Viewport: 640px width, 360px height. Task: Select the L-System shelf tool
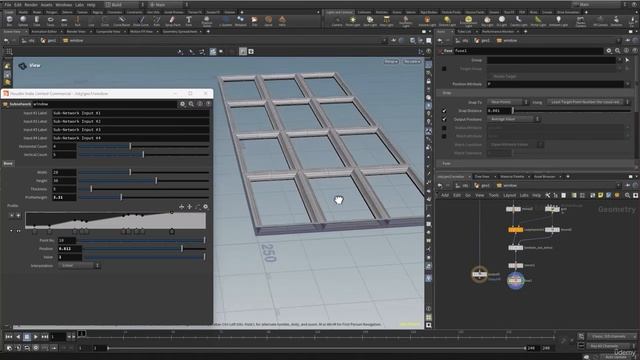(226, 20)
